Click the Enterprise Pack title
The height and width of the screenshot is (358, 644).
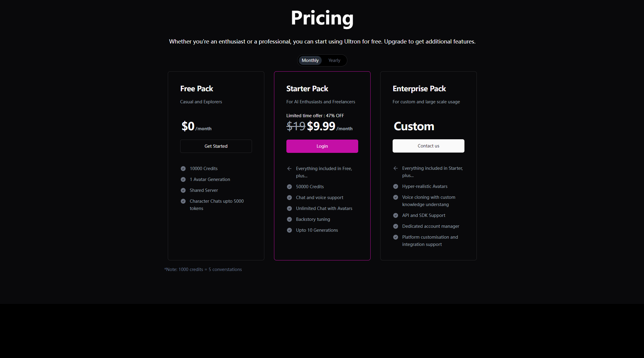point(419,89)
